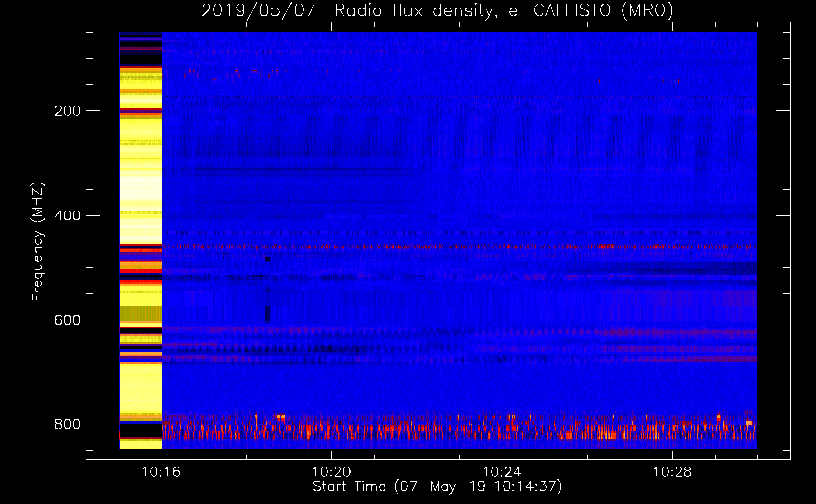Click the '200' frequency tick label
816x504 pixels.
click(x=67, y=111)
